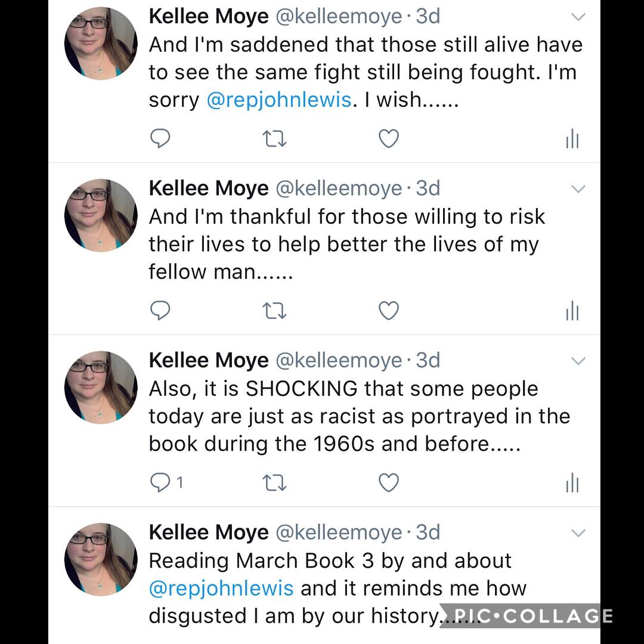The height and width of the screenshot is (644, 644).
Task: View analytics for the 'SHOCKING' tweet
Action: (572, 483)
